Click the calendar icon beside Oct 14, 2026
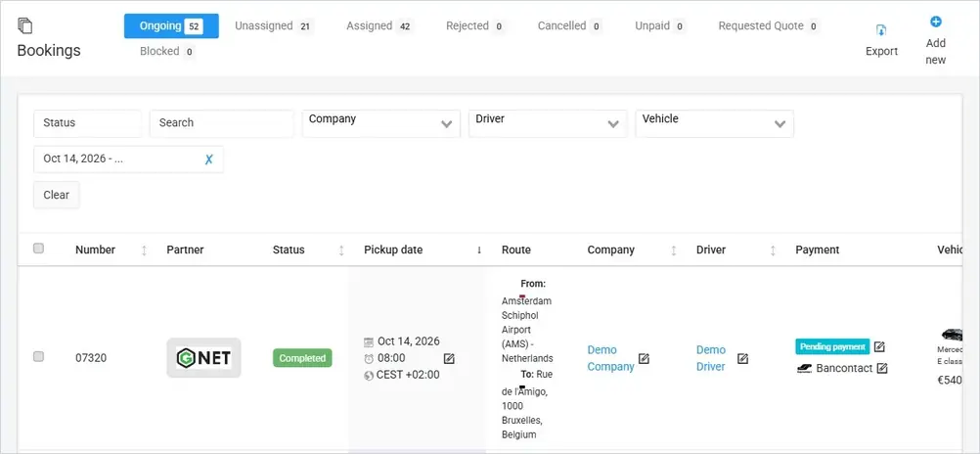 click(x=369, y=342)
